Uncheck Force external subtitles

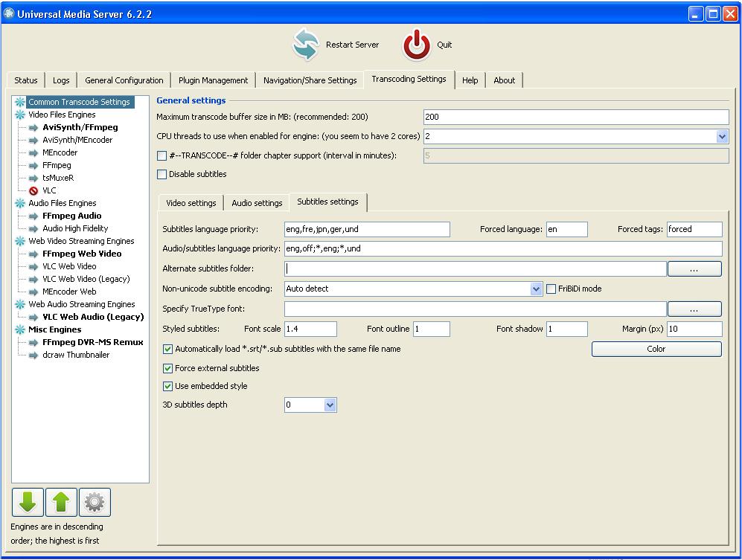pyautogui.click(x=167, y=368)
